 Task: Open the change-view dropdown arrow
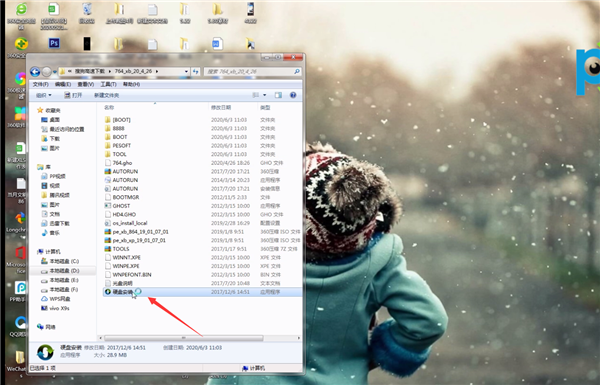pyautogui.click(x=264, y=95)
